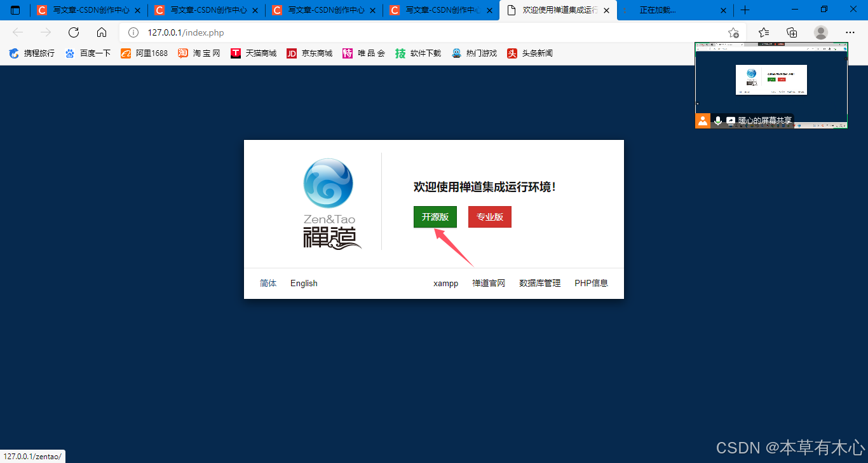Close the 正在加载 tab

(x=723, y=10)
